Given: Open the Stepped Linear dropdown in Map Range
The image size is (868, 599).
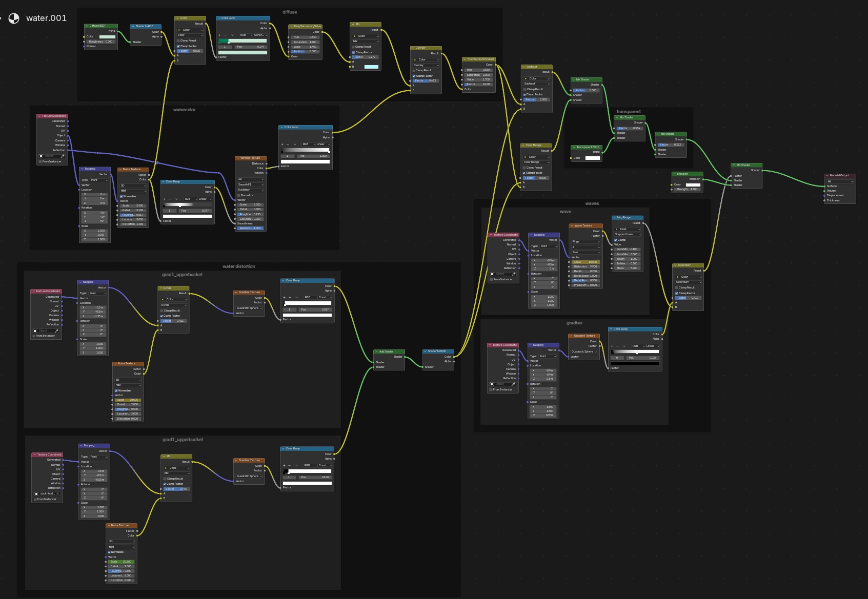Looking at the screenshot, I should click(x=628, y=234).
